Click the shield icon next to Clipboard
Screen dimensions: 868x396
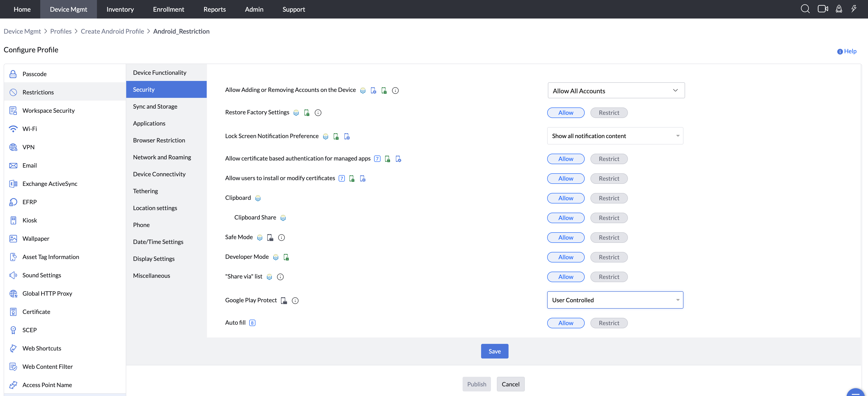257,198
